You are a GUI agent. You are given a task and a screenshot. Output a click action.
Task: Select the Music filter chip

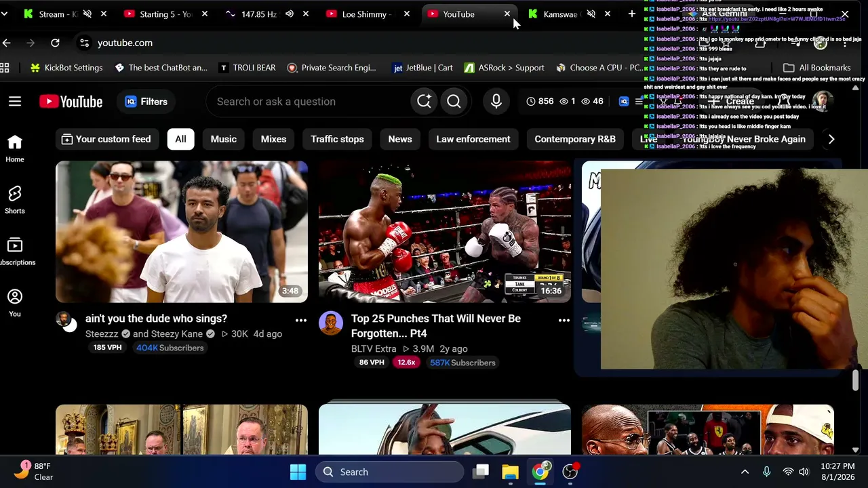click(223, 139)
